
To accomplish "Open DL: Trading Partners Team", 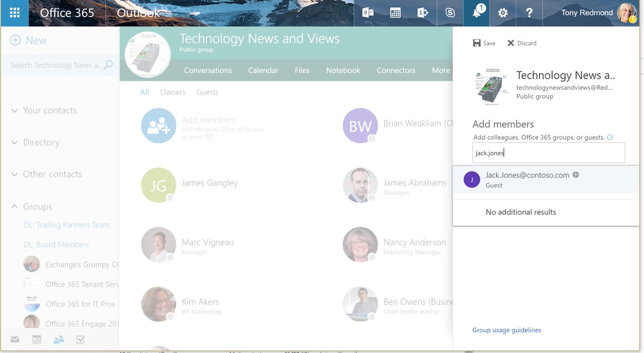I will coord(67,225).
